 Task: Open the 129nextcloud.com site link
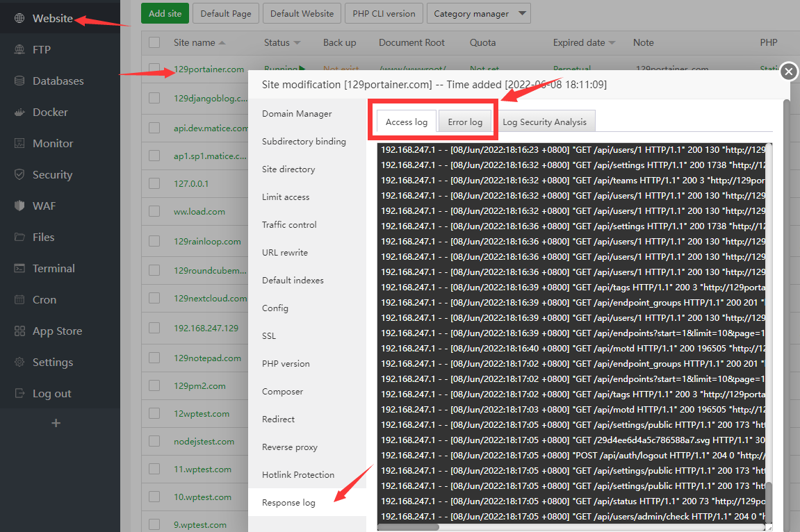tap(210, 299)
